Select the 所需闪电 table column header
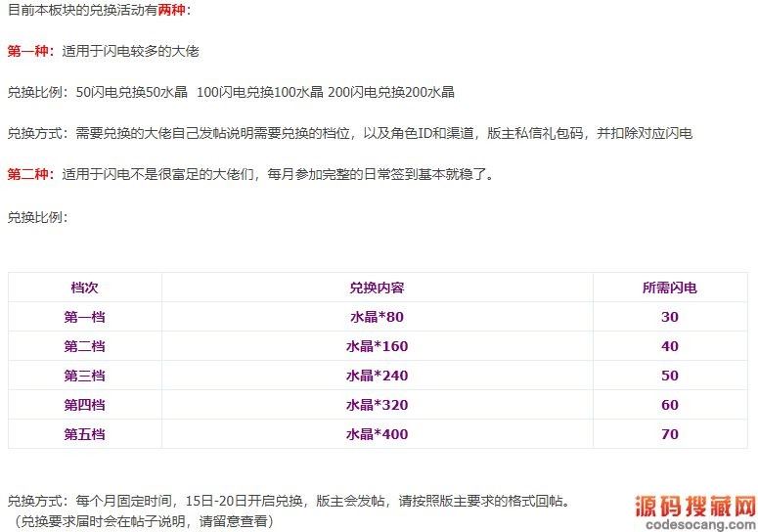758x532 pixels. [x=669, y=288]
